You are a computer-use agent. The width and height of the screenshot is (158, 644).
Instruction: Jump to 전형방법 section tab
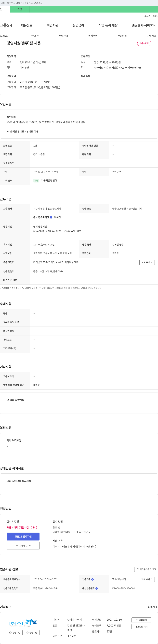[x=122, y=36]
